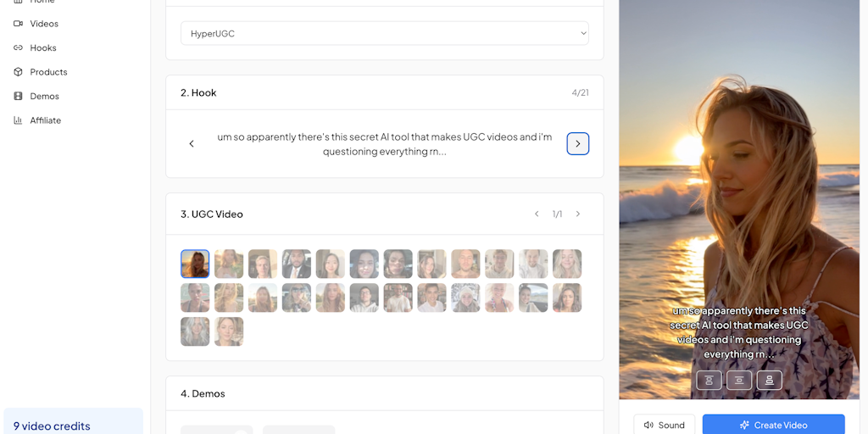Click the Hooks link icon in sidebar
This screenshot has width=868, height=434.
pyautogui.click(x=19, y=47)
